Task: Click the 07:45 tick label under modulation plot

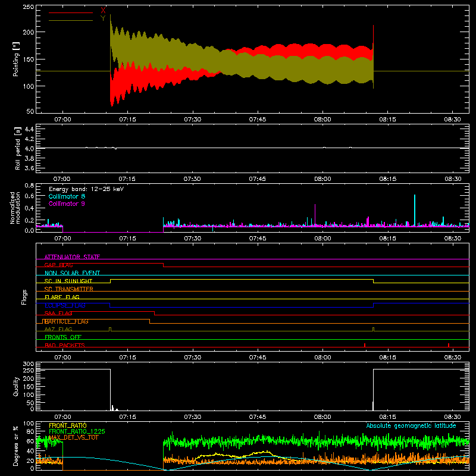Action: pos(258,239)
